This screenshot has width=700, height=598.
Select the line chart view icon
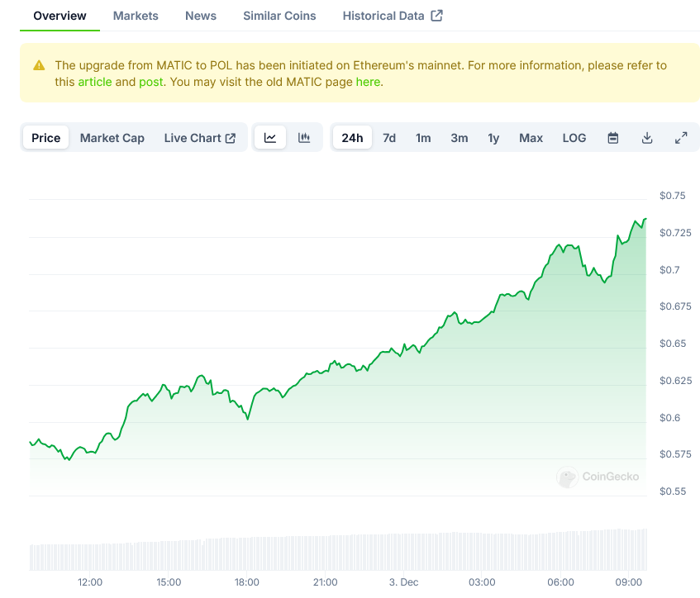[270, 138]
